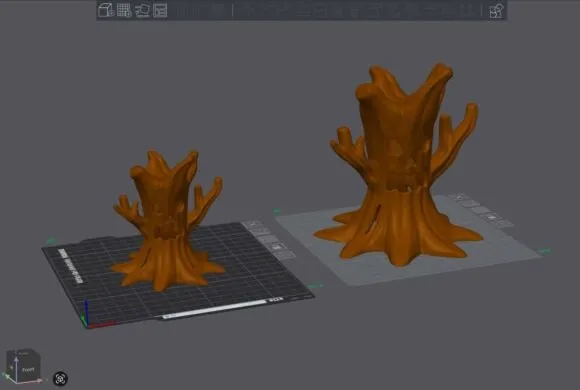Click the Auto orient toolbar icon
The width and height of the screenshot is (580, 390).
pos(142,10)
